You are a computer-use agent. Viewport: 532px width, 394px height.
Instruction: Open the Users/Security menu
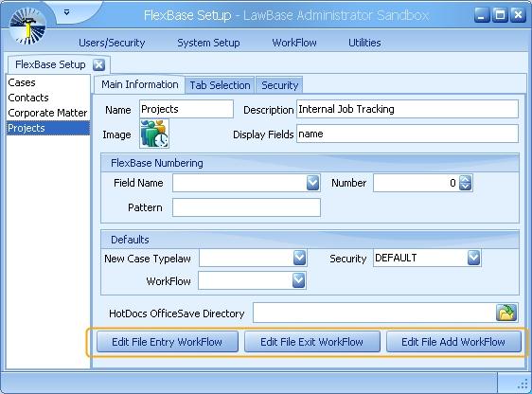(112, 43)
